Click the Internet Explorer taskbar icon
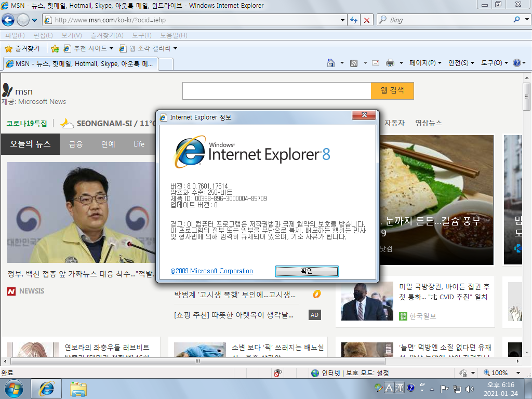 pos(46,389)
